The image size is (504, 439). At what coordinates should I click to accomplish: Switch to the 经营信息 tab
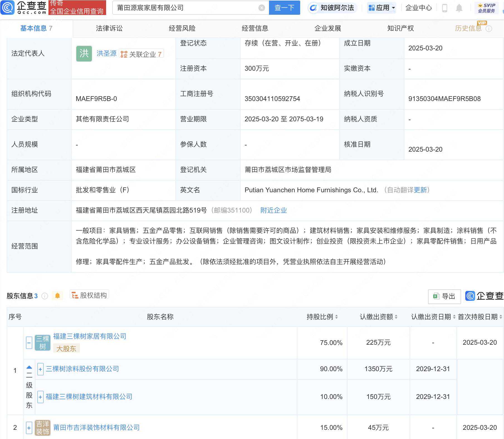255,28
